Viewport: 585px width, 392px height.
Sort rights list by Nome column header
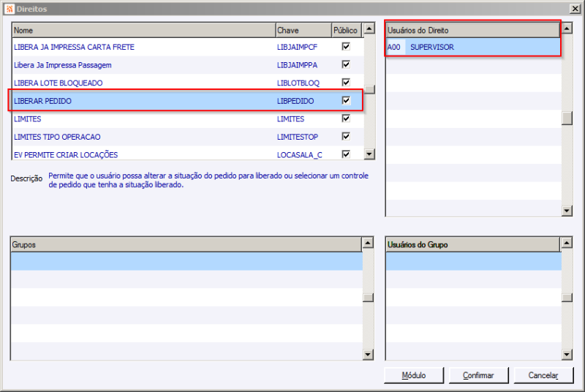(x=143, y=30)
